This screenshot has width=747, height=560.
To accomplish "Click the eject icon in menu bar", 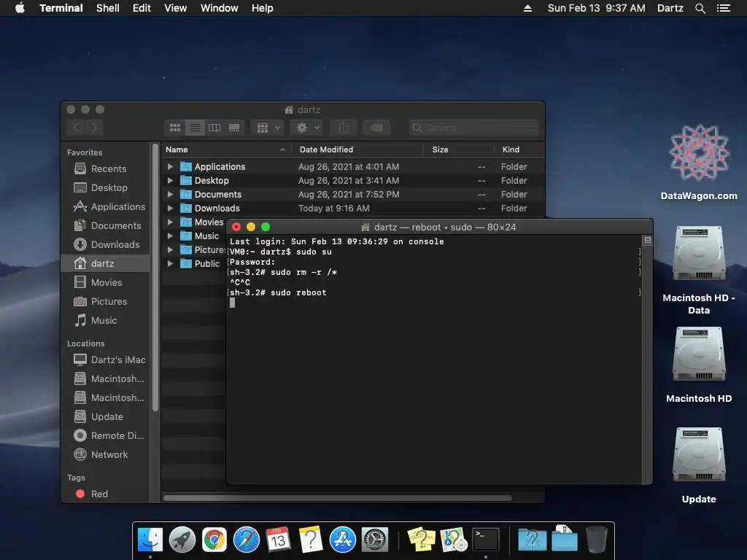I will [x=527, y=8].
